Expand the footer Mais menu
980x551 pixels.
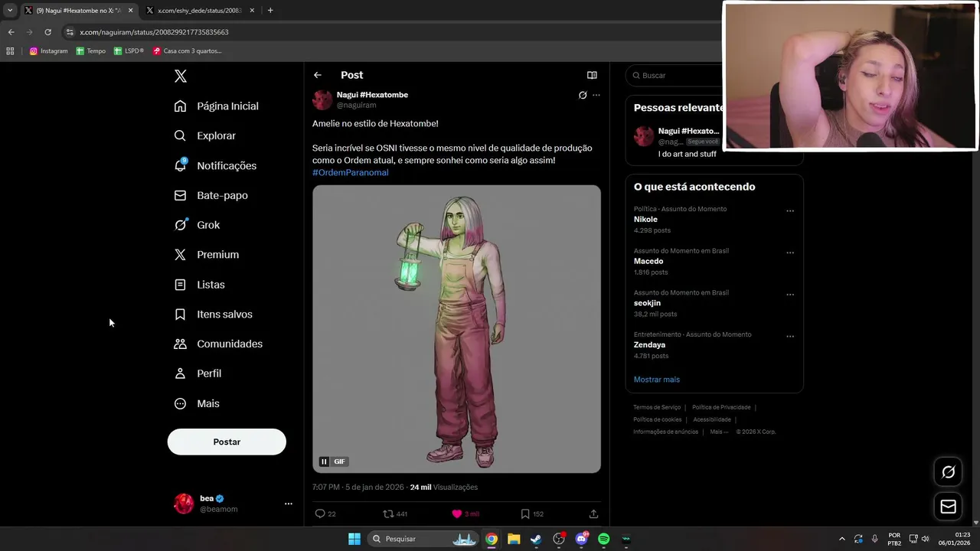[718, 432]
